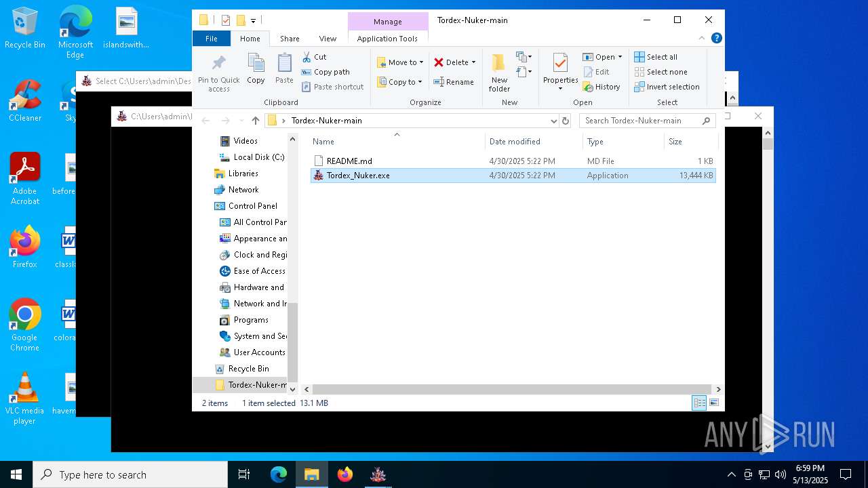Expand the address bar history dropdown

[553, 121]
